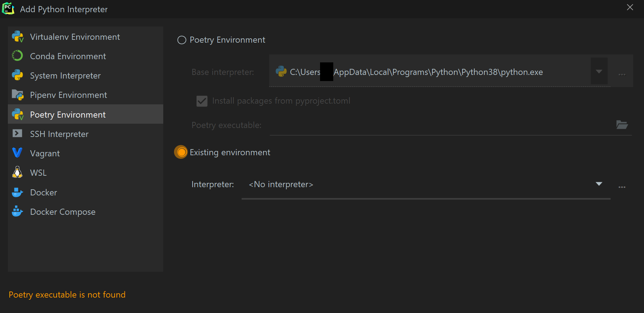644x313 pixels.
Task: Choose Conda Environment in sidebar
Action: (86, 56)
